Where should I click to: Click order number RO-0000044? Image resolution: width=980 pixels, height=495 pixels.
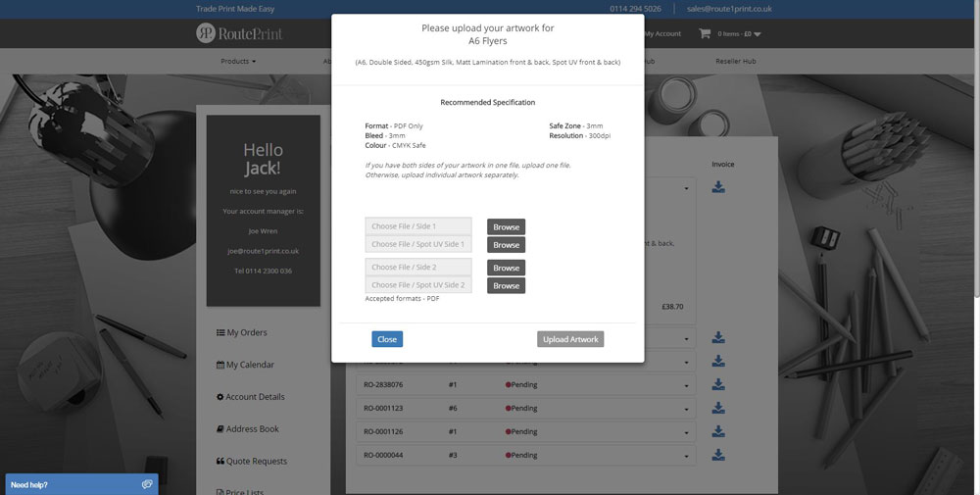click(383, 455)
